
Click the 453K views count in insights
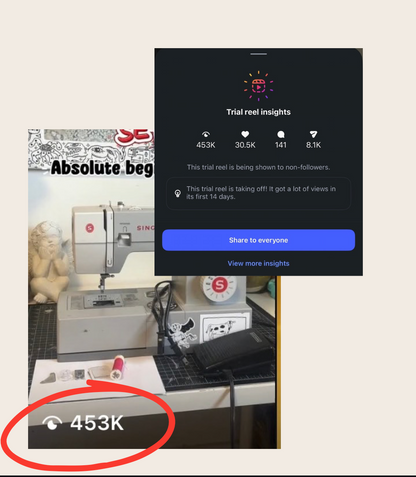tap(206, 145)
